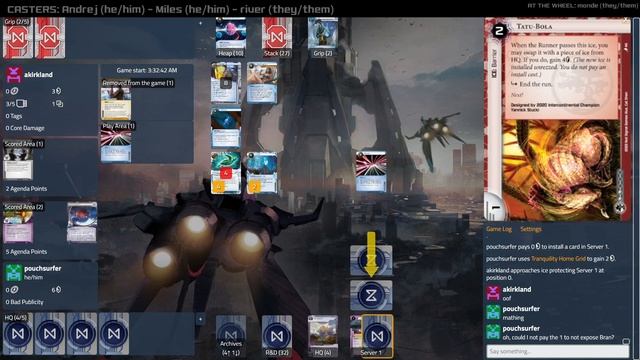
Task: Click the '0 Bad Publicity' label
Action: [24, 302]
